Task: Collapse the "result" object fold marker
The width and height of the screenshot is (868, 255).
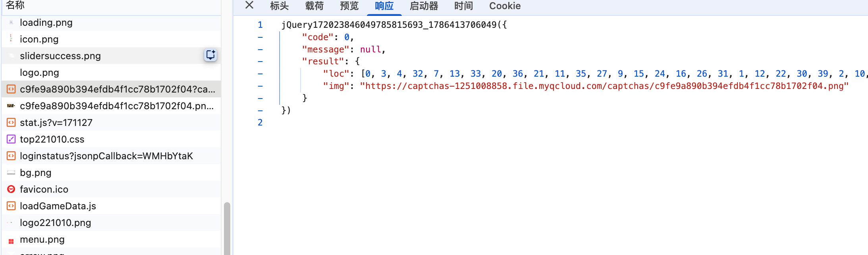Action: point(260,62)
